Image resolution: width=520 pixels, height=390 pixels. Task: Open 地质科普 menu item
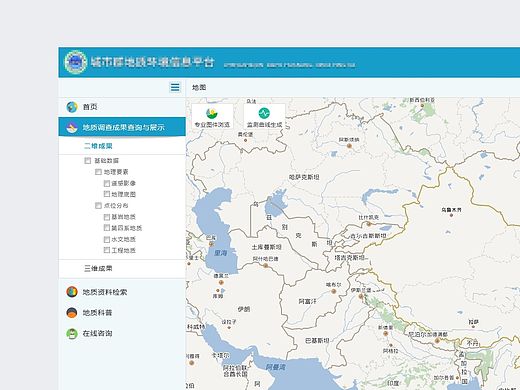click(x=122, y=313)
